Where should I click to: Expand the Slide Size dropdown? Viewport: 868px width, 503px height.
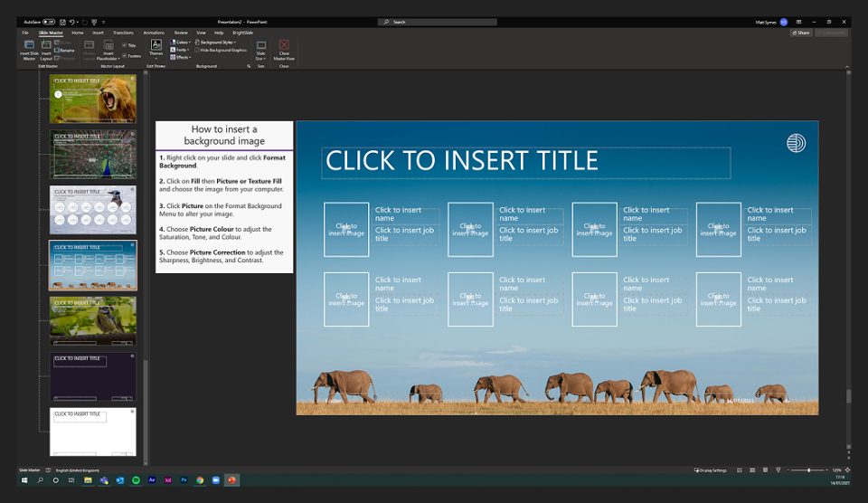pyautogui.click(x=261, y=49)
